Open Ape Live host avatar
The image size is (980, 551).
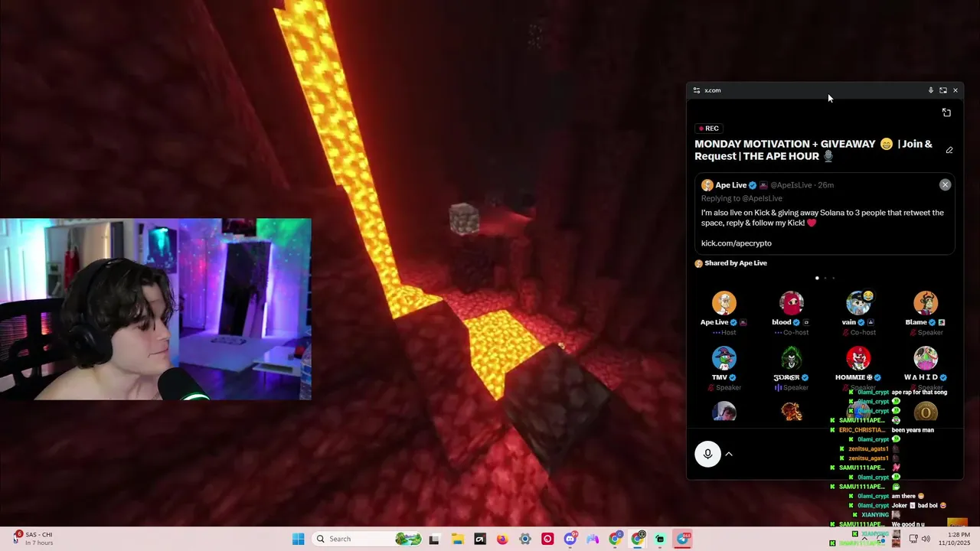pyautogui.click(x=724, y=303)
